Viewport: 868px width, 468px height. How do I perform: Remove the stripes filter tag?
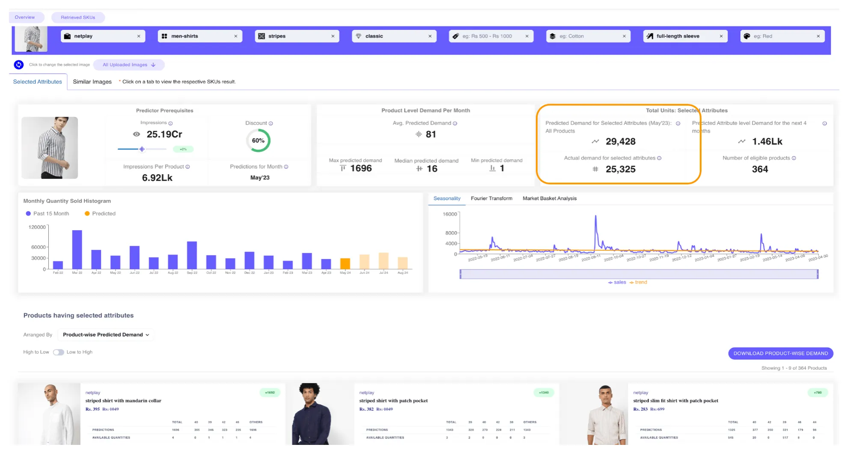333,36
